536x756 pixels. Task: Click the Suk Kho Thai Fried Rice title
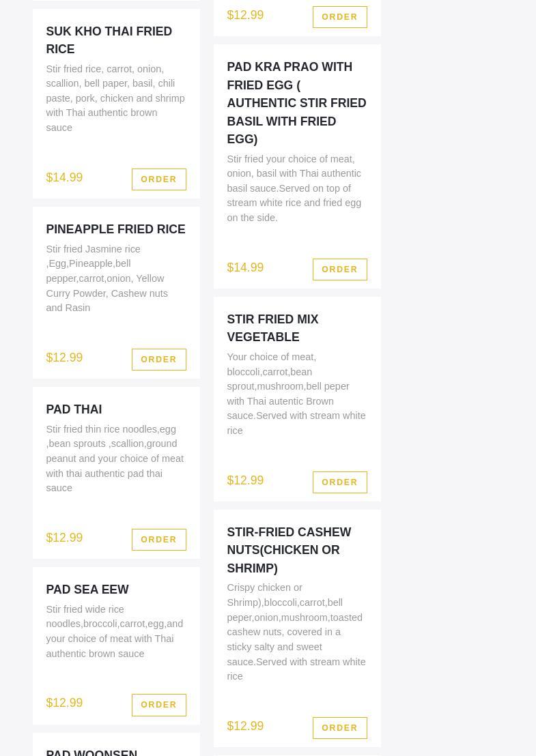[x=109, y=40]
